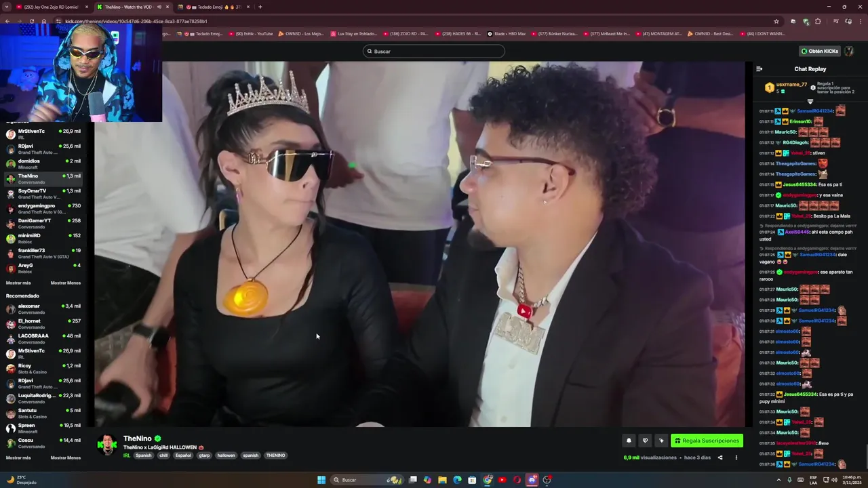Image resolution: width=868 pixels, height=488 pixels.
Task: Show hidden system tray icons chevron
Action: pyautogui.click(x=778, y=480)
